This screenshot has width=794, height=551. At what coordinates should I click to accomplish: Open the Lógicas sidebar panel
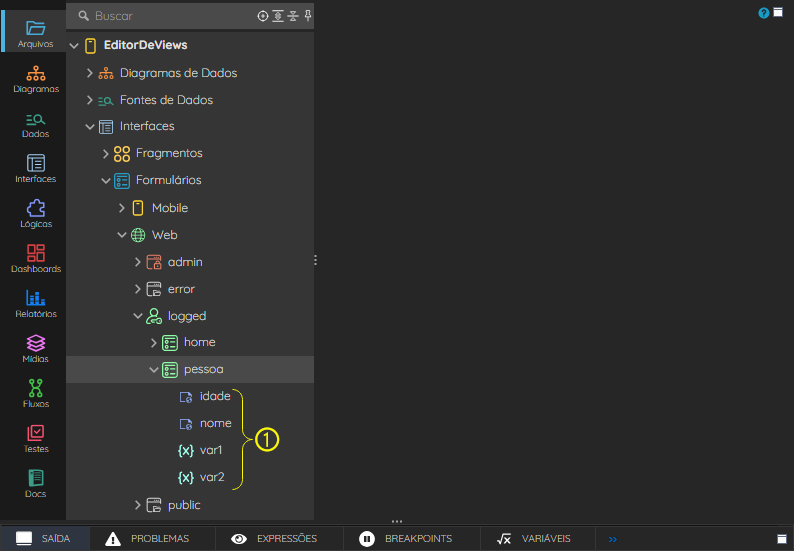35,214
